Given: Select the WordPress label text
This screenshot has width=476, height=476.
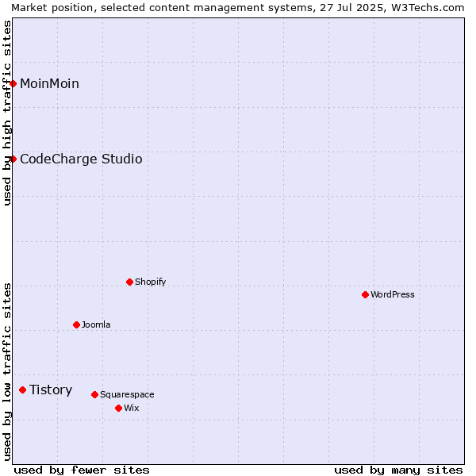Looking at the screenshot, I should (393, 294).
